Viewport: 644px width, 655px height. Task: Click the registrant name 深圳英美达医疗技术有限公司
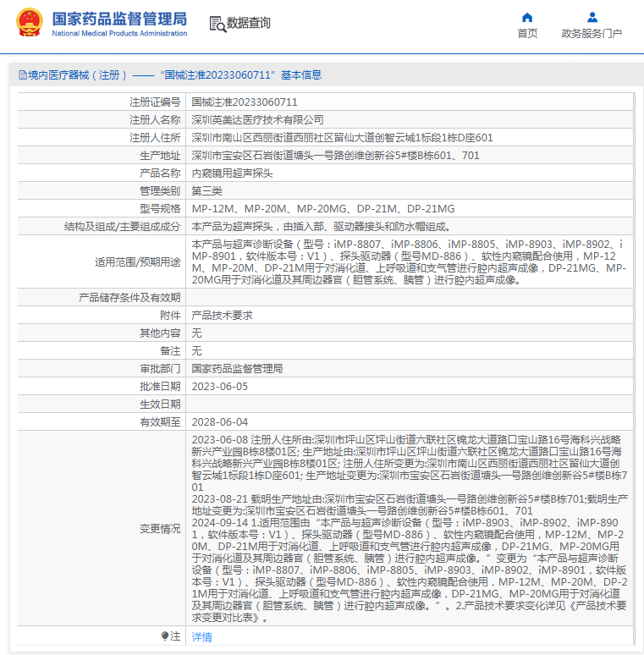257,119
